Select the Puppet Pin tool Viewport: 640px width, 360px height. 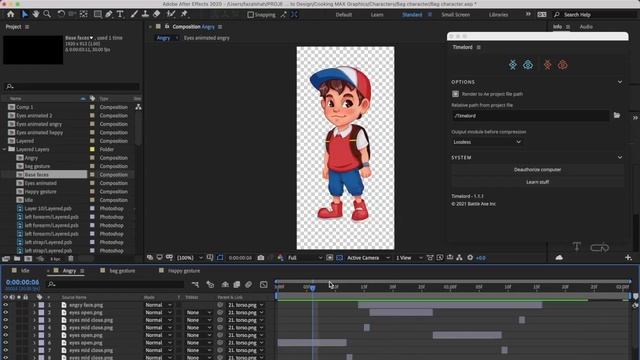click(x=184, y=14)
